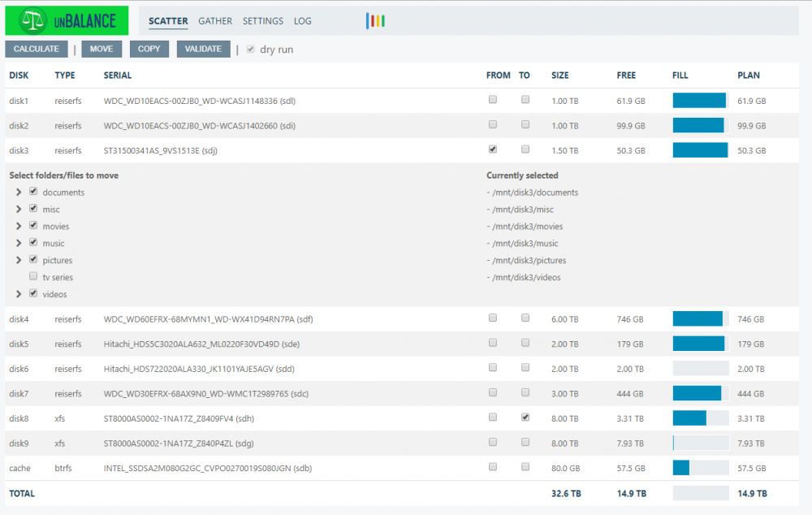This screenshot has height=515, width=812.
Task: Open the SCATTER tab
Action: [168, 21]
